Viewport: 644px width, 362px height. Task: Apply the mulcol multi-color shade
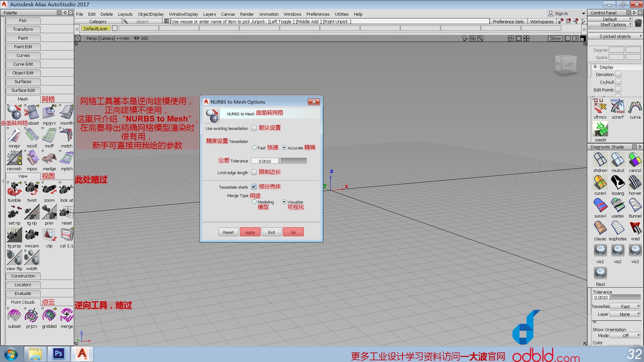click(617, 160)
